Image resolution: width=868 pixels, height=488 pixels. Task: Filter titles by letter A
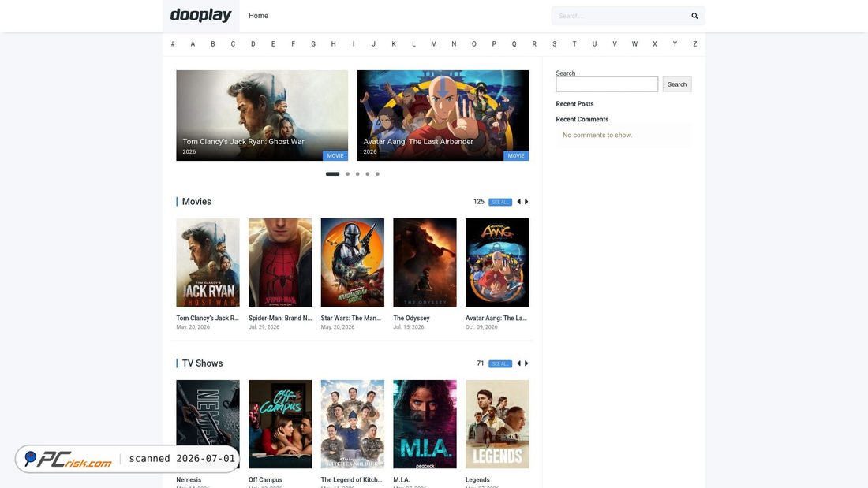(x=193, y=43)
